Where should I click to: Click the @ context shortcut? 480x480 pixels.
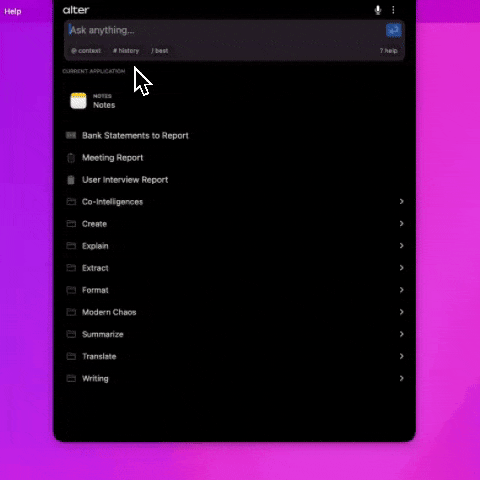86,51
